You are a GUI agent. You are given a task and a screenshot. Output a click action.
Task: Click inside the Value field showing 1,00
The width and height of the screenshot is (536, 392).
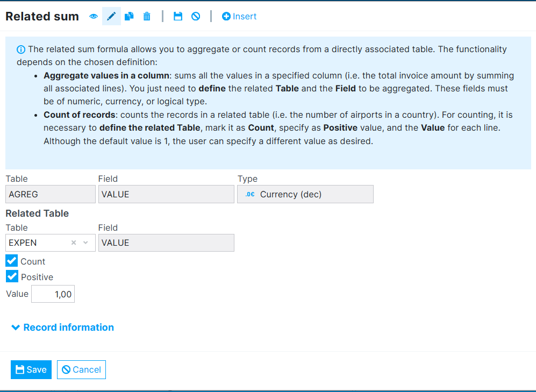(53, 294)
